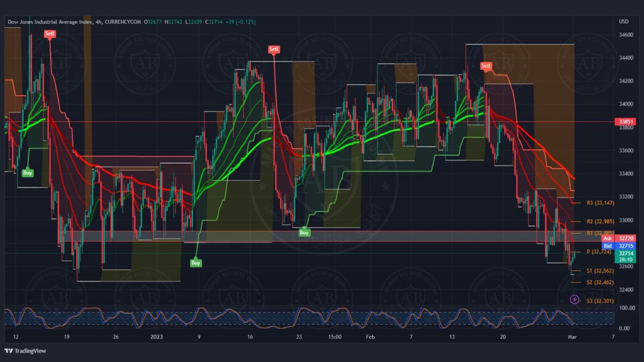The image size is (644, 362).
Task: Select the Sell signal label from mid-February
Action: [486, 66]
